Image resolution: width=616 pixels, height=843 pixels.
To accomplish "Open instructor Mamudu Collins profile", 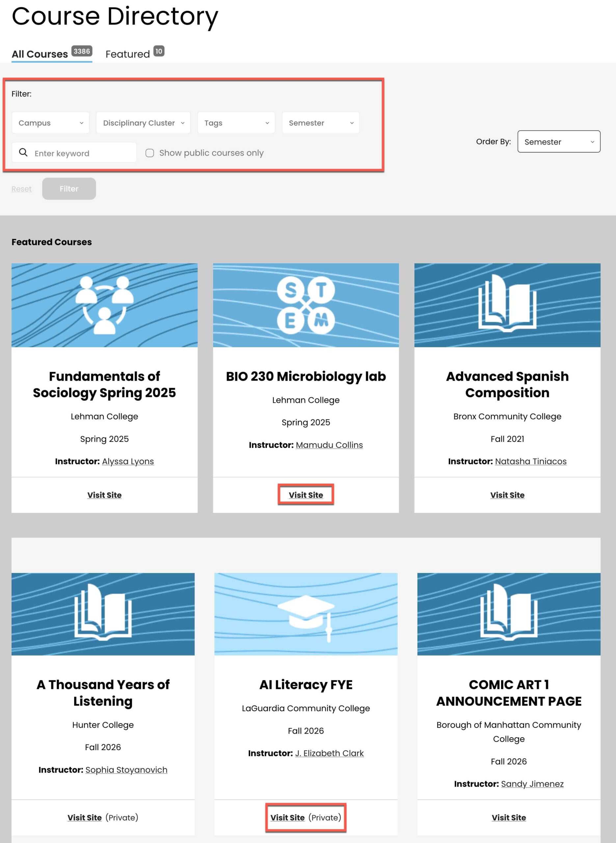I will click(x=329, y=445).
